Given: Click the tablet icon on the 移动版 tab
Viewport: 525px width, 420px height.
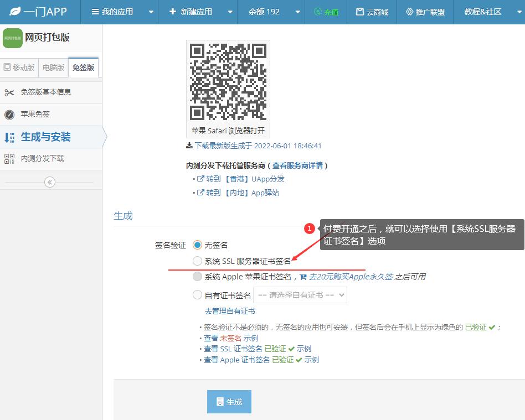Looking at the screenshot, I should pos(7,67).
